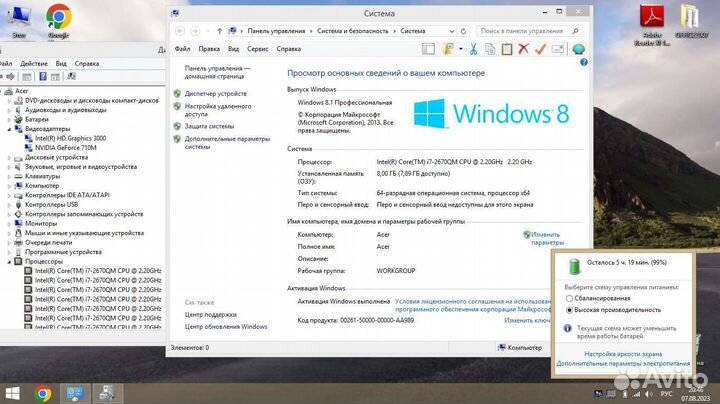The image size is (720, 404).
Task: Open the Сервис menu
Action: [x=257, y=49]
